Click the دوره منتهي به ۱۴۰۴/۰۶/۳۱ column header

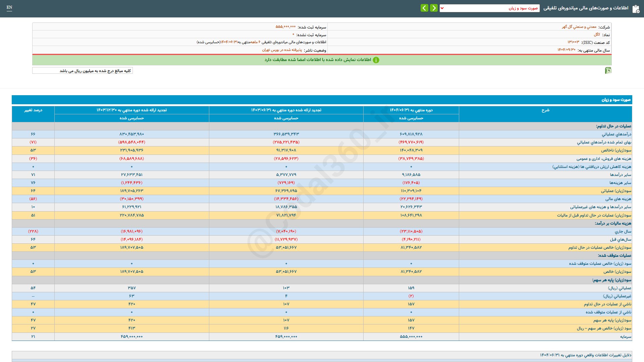pos(411,110)
